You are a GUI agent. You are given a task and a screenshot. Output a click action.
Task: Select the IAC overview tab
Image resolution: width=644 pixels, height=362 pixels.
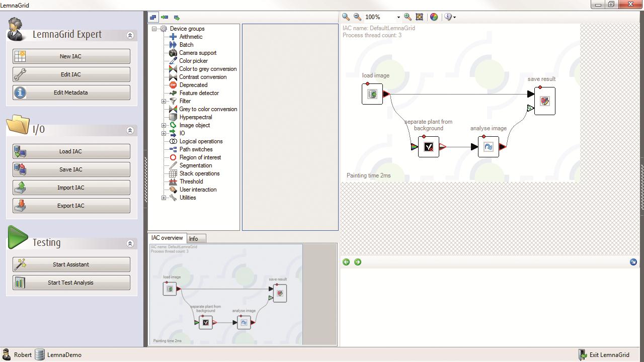click(x=167, y=238)
